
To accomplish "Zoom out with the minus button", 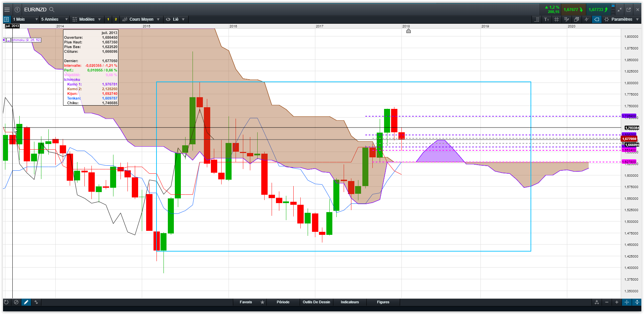I will 607,302.
